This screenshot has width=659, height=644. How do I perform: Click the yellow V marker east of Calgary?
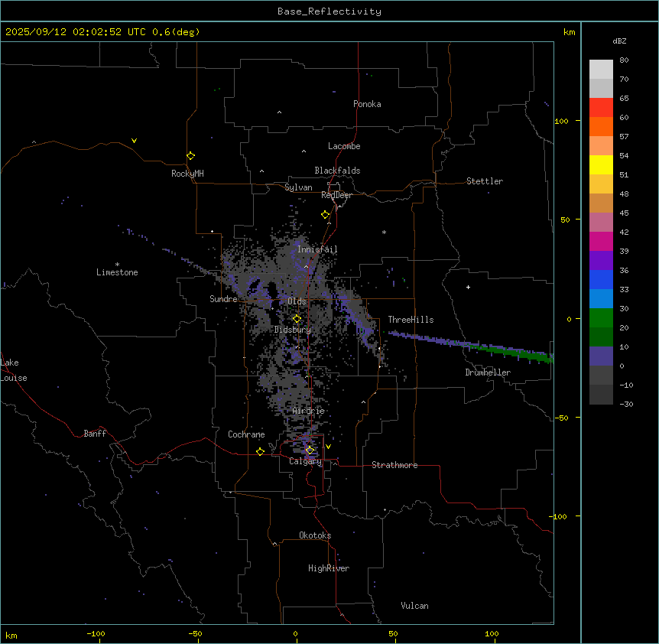(328, 447)
